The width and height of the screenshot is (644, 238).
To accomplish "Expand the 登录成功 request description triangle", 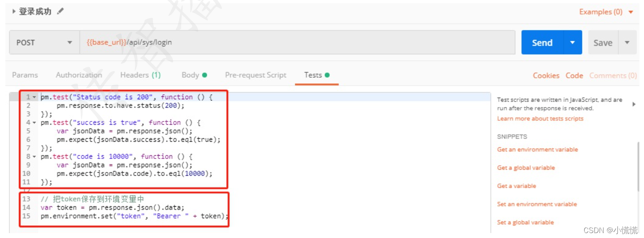I will [14, 12].
